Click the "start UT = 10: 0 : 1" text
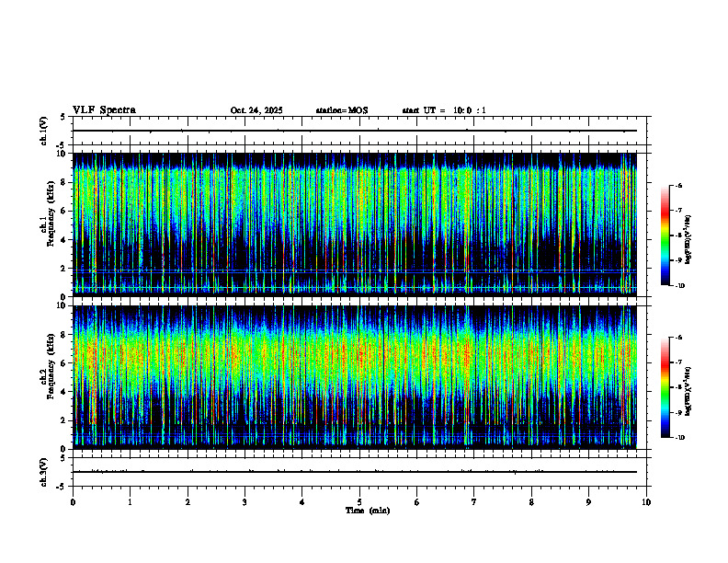The image size is (728, 563). point(444,110)
